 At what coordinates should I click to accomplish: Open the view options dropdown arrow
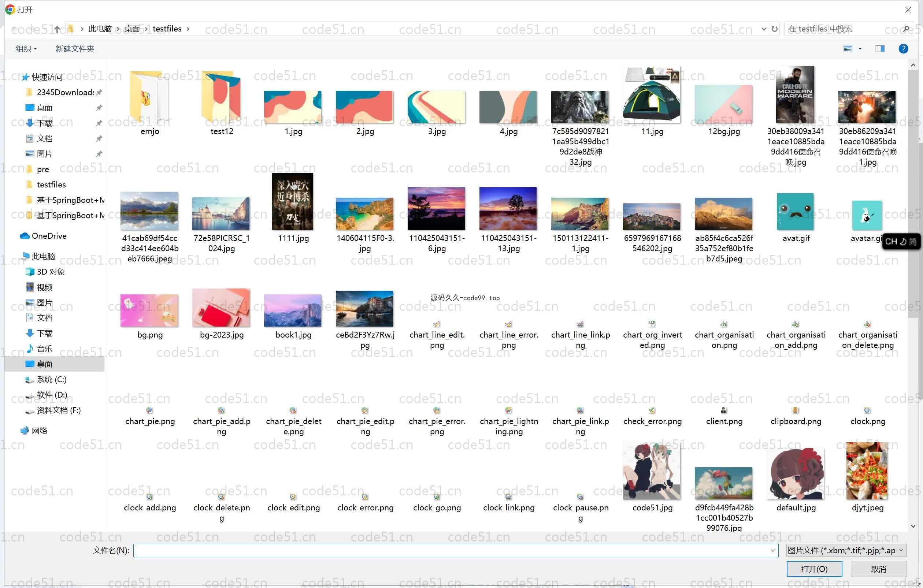pos(860,49)
